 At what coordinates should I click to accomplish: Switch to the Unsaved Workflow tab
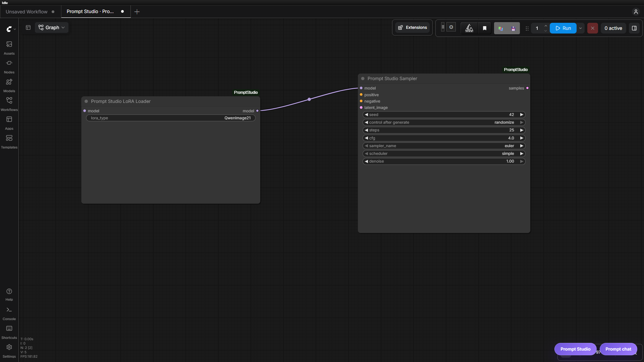click(30, 12)
